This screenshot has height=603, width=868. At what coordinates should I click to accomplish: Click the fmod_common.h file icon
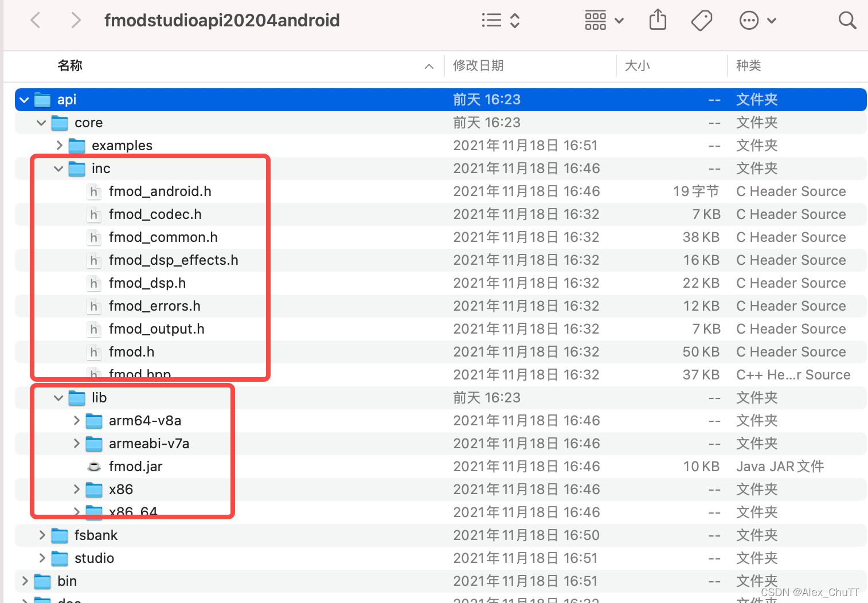(94, 237)
